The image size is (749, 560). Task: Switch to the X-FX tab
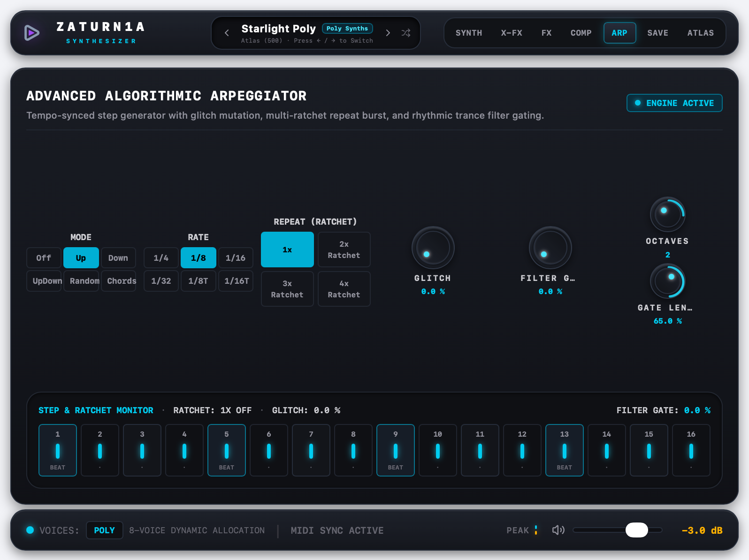pos(511,33)
